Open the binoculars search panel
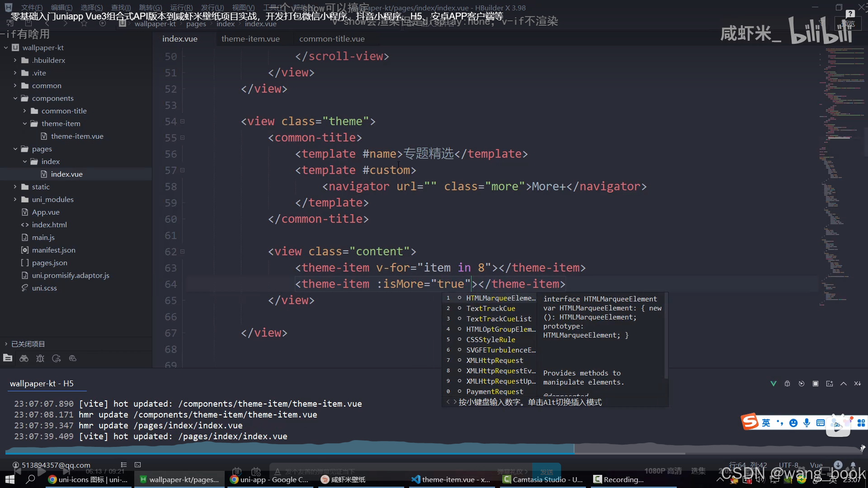Image resolution: width=868 pixels, height=488 pixels. (24, 358)
